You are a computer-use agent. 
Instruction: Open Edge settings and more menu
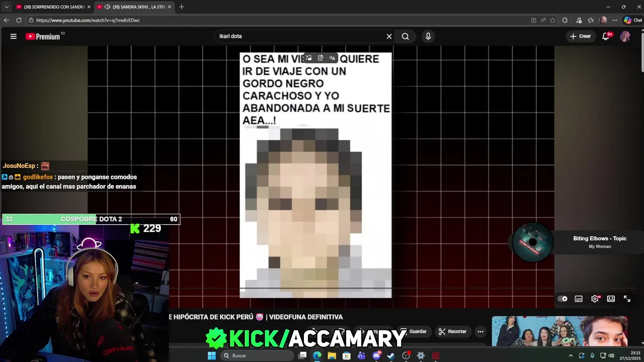tap(615, 20)
